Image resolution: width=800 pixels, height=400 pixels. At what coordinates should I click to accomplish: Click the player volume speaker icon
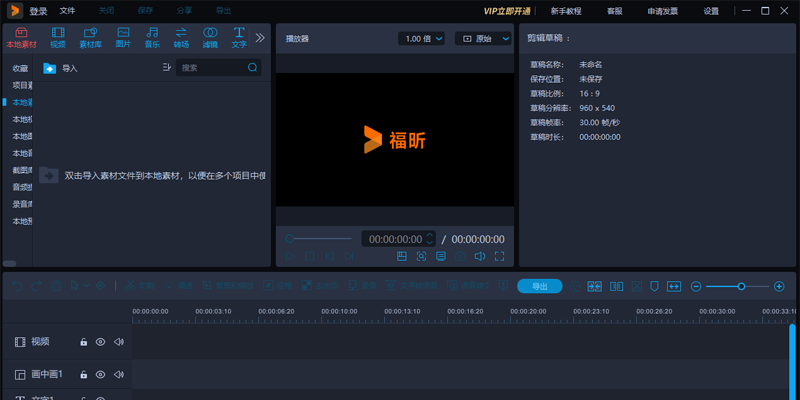point(480,257)
